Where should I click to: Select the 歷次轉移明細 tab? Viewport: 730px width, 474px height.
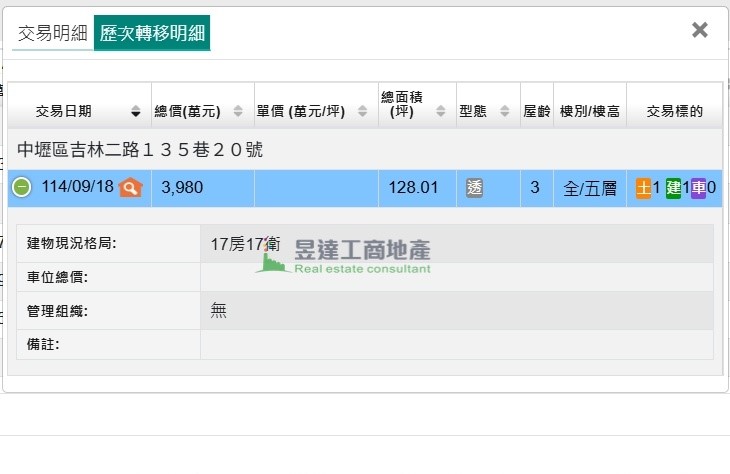point(152,33)
